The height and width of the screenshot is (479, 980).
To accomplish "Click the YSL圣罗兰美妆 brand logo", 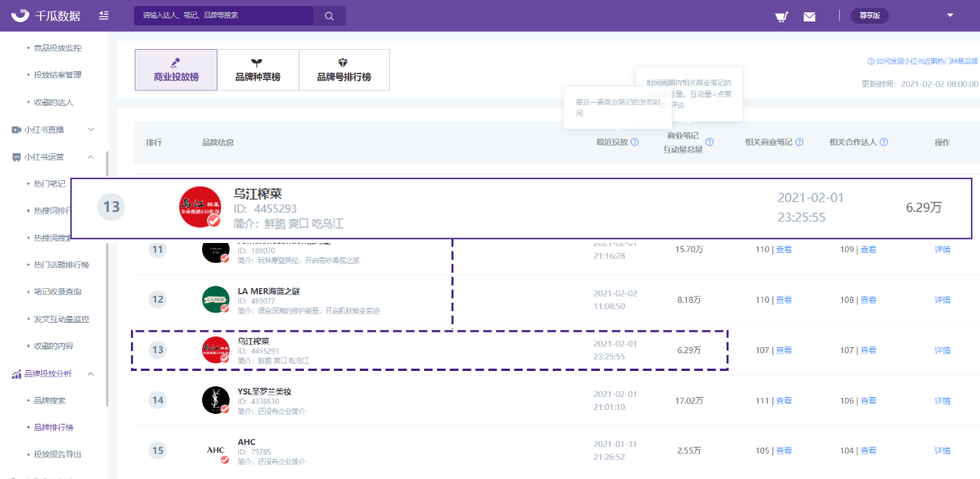I will (216, 400).
